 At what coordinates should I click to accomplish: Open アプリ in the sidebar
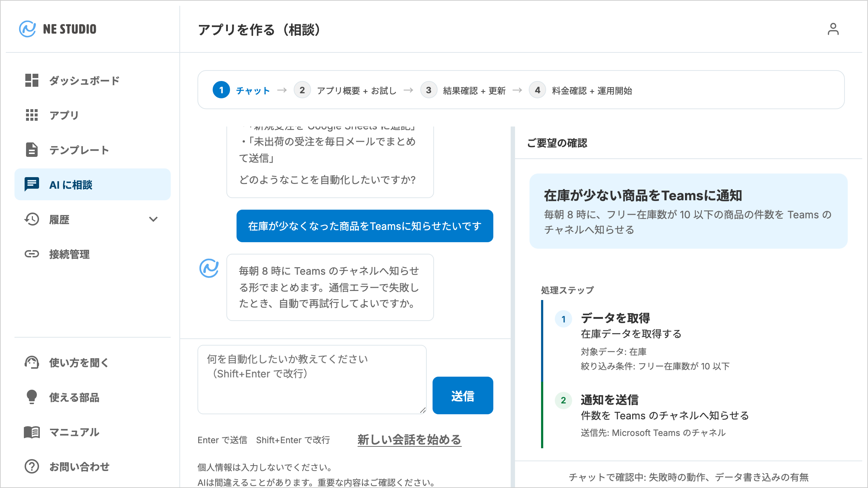(x=93, y=115)
